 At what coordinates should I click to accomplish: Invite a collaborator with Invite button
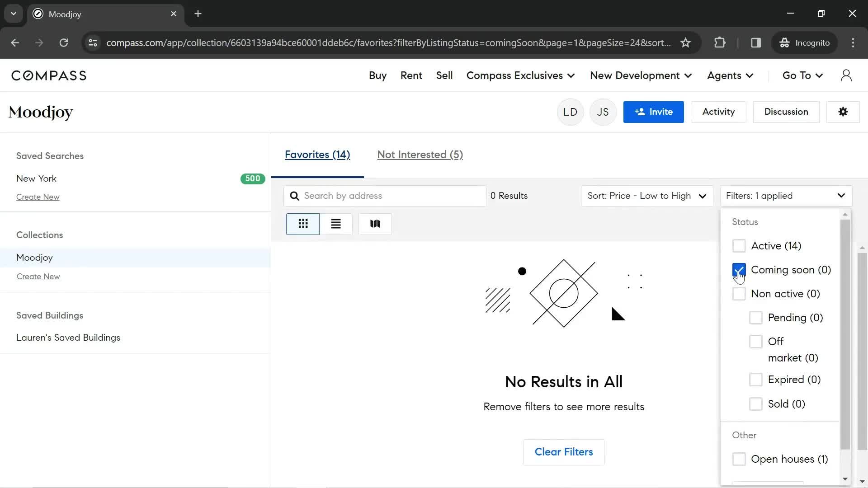tap(653, 112)
